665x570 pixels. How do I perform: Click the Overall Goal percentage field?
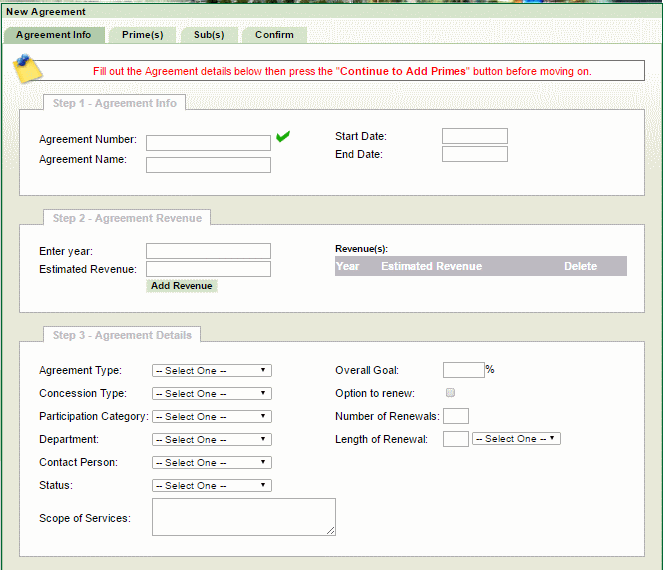(463, 370)
